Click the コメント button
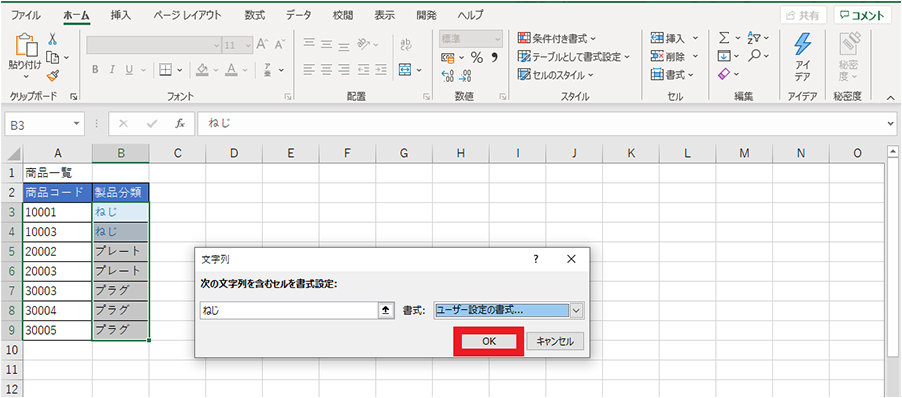Image resolution: width=902 pixels, height=398 pixels. point(862,16)
